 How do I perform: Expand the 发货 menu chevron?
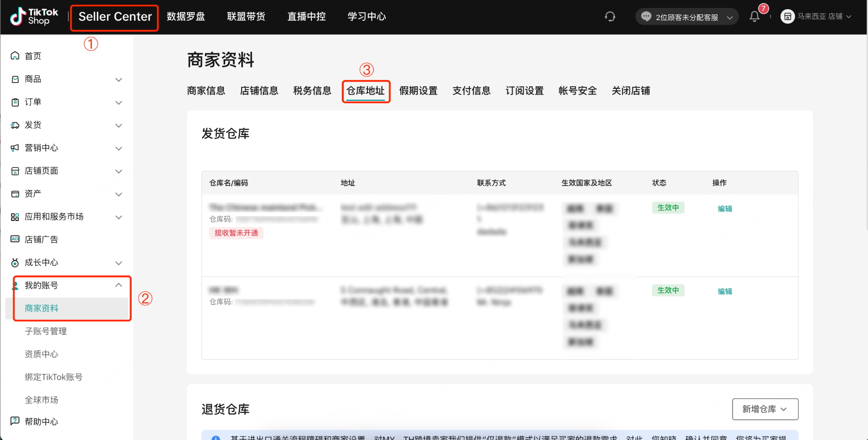point(119,125)
